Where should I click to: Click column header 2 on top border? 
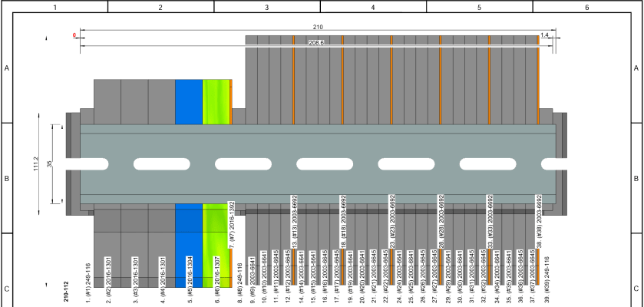160,7
